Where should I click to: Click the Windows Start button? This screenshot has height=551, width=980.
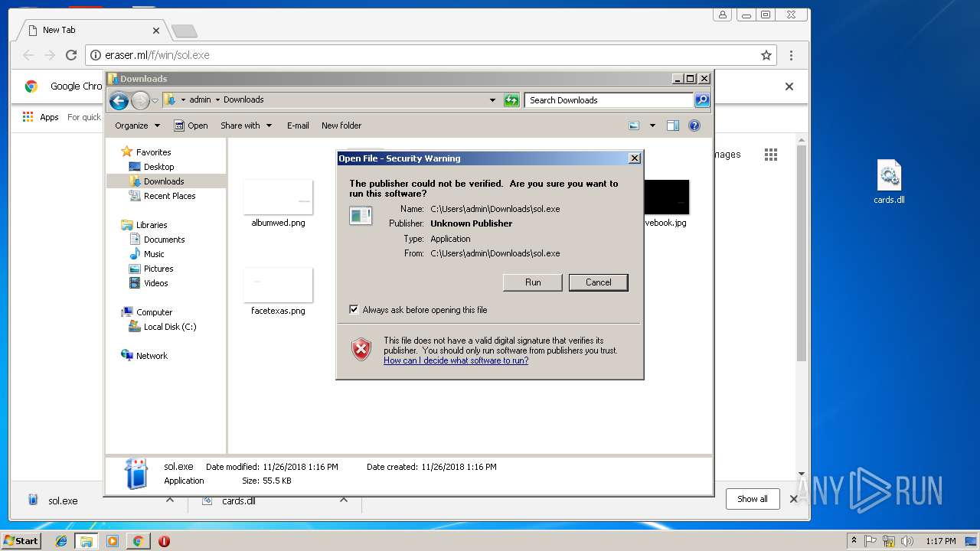[21, 540]
